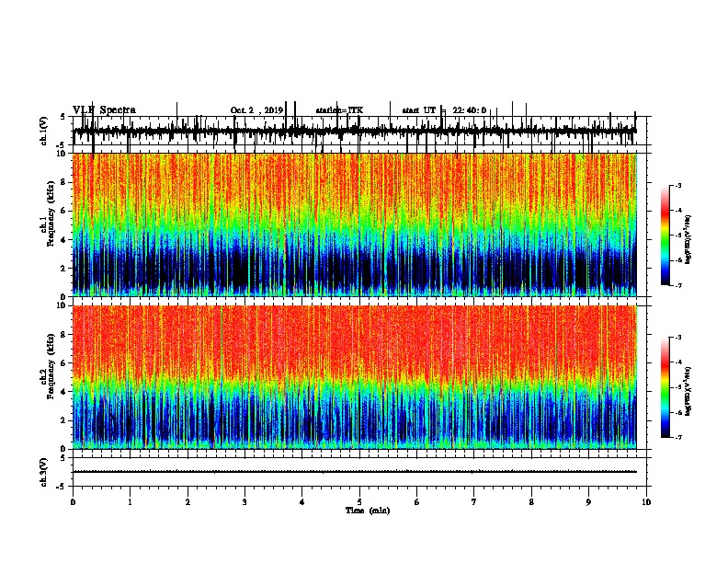Click time axis tick label "8"
This screenshot has height=563, width=728.
[531, 502]
